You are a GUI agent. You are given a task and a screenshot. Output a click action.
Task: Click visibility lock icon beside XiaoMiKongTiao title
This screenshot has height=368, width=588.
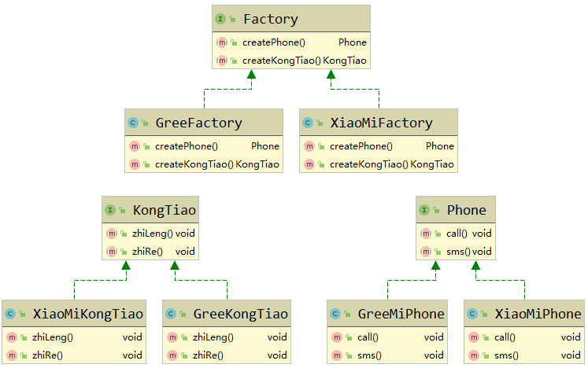click(x=23, y=314)
